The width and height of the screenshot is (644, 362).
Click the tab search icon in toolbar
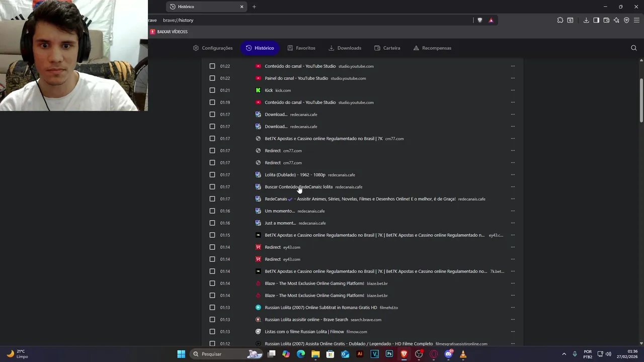(570, 20)
